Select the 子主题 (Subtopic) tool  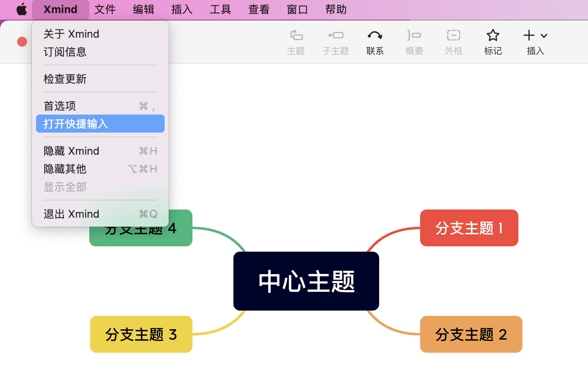pos(335,41)
